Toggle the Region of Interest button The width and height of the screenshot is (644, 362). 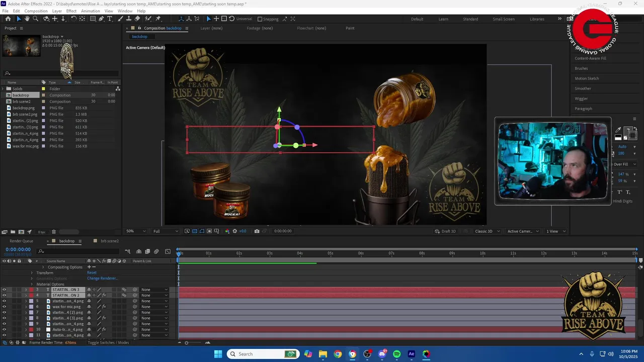(x=209, y=231)
